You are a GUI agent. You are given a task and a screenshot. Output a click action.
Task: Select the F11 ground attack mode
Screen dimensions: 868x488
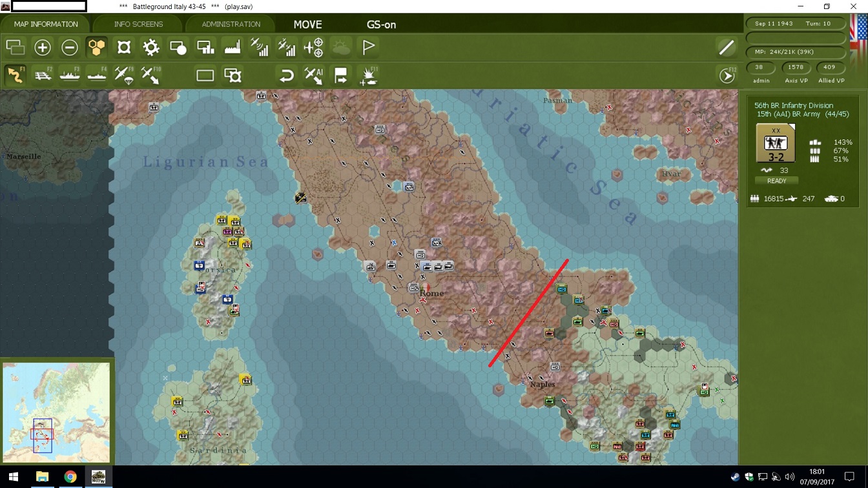tap(368, 76)
